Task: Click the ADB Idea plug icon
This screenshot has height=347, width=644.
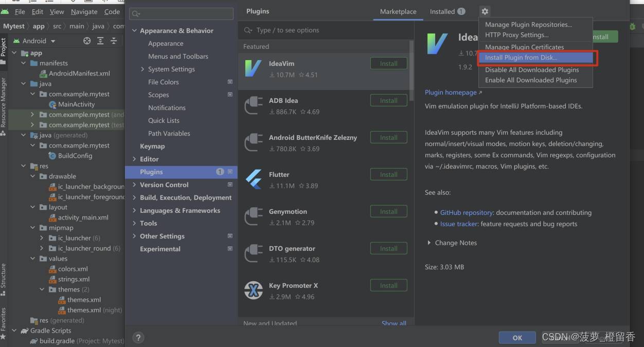Action: (253, 105)
